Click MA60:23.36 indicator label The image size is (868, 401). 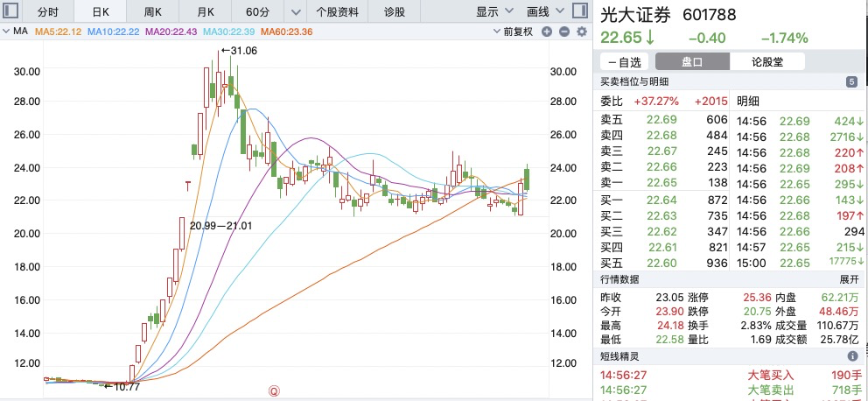click(287, 32)
